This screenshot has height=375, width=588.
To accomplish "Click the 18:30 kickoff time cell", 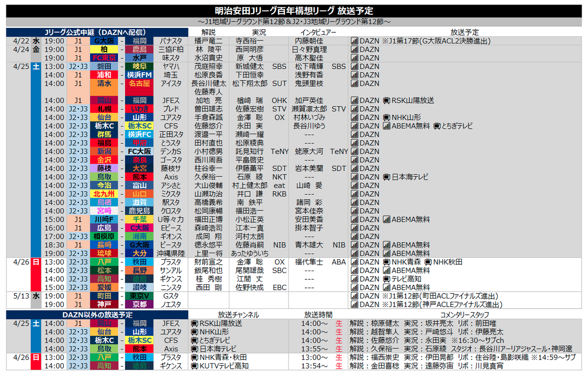I will click(x=54, y=245).
